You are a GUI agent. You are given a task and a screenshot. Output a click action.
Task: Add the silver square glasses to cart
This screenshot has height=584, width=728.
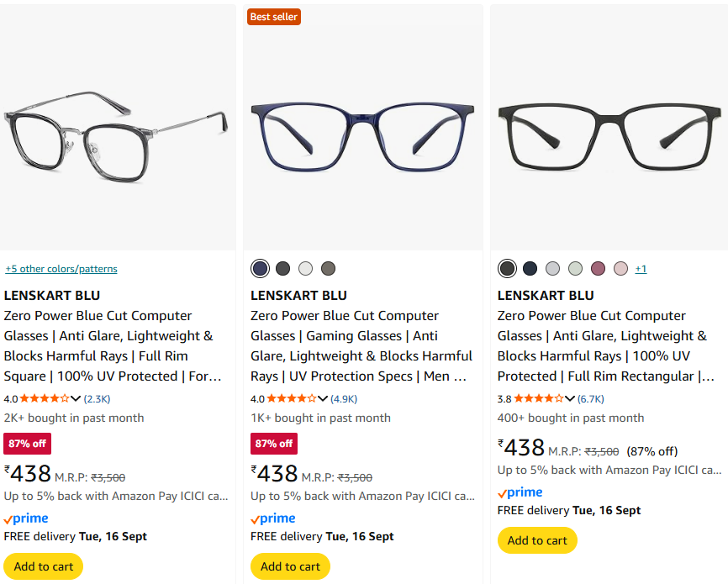click(x=44, y=566)
